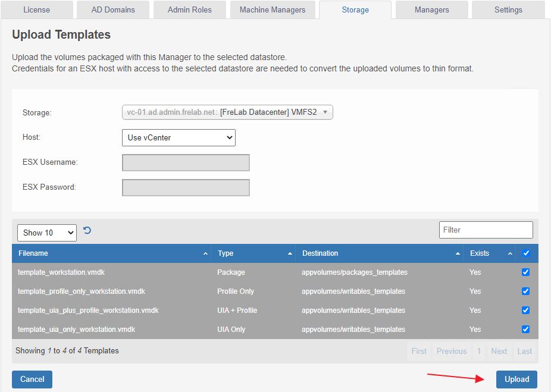Expand the Show 10 entries dropdown

tap(47, 233)
